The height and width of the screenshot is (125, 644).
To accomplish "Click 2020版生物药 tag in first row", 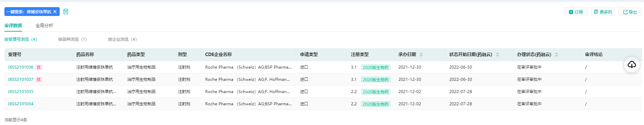I will (376, 67).
